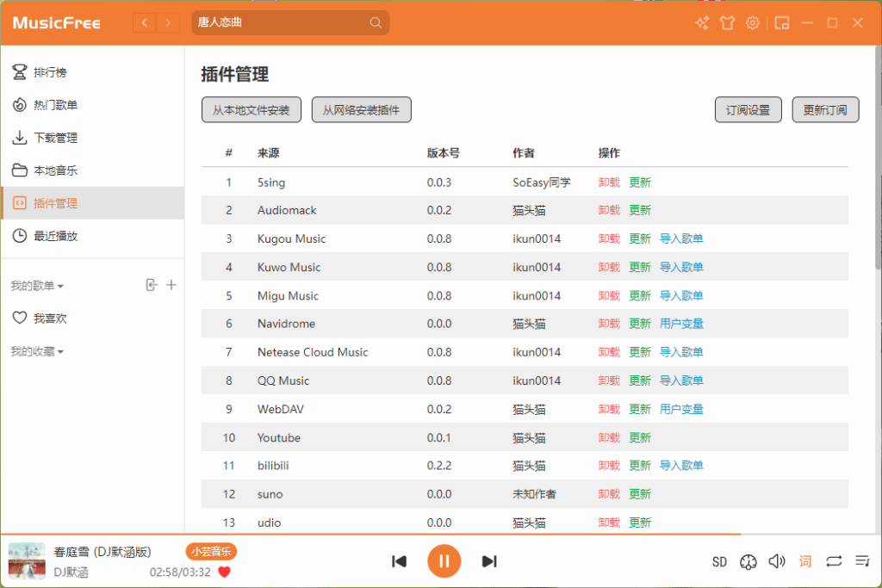Open 最近播放 in sidebar
Image resolution: width=882 pixels, height=588 pixels.
(93, 236)
